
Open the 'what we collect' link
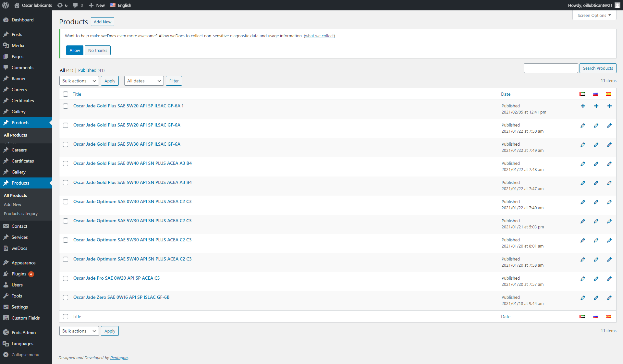(319, 36)
